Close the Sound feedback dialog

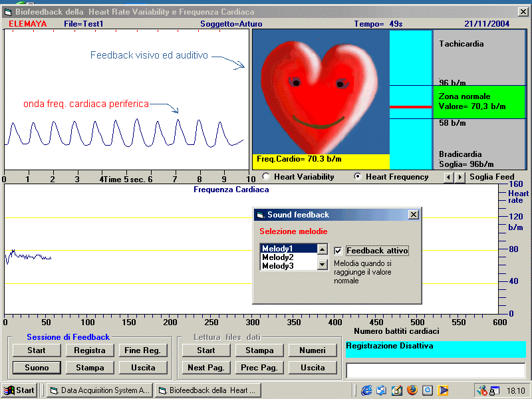[413, 215]
